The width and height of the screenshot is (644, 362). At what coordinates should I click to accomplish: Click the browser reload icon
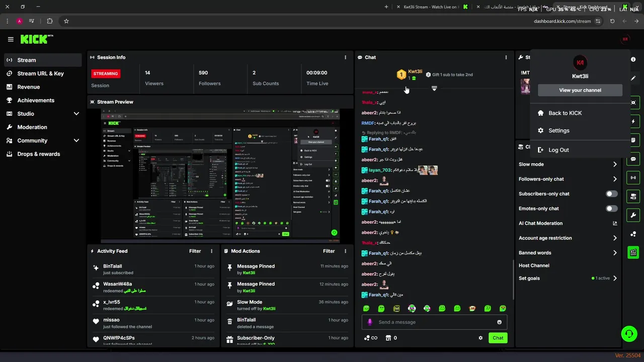[x=612, y=21]
